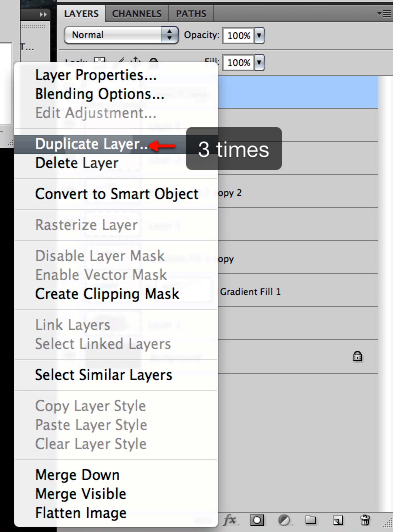Expand the Fill slider arrow

pyautogui.click(x=259, y=63)
